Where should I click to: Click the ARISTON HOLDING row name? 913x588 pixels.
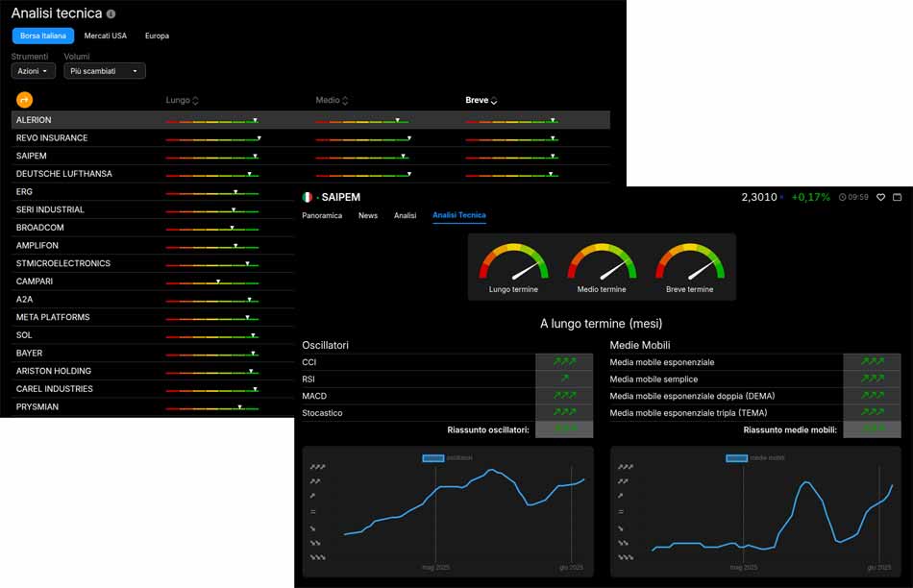pos(54,372)
